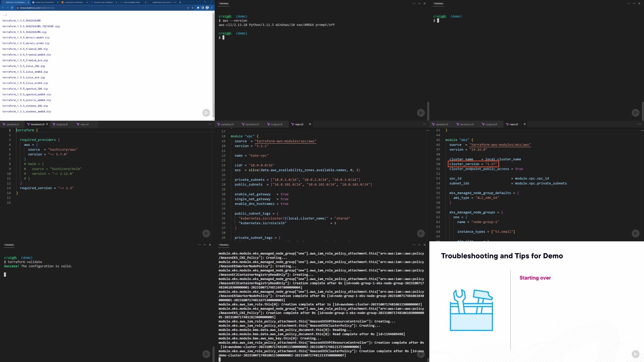Close the Install Tools Kubernetes browser tab
This screenshot has width=644, height=362.
tap(58, 2)
